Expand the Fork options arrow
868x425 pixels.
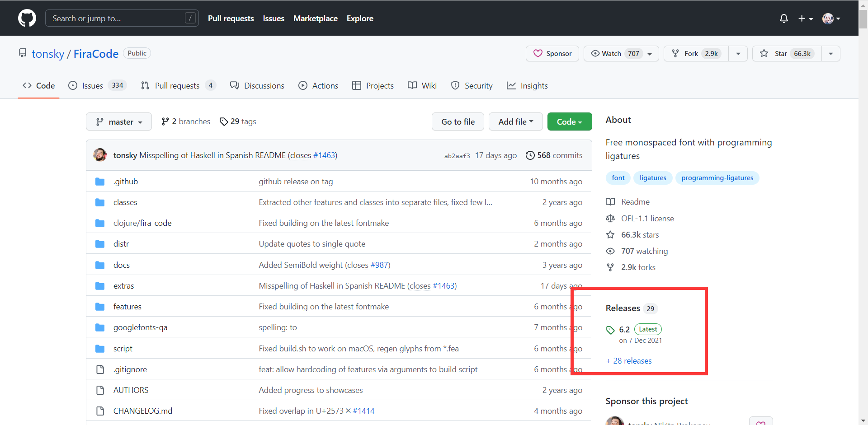click(x=738, y=54)
